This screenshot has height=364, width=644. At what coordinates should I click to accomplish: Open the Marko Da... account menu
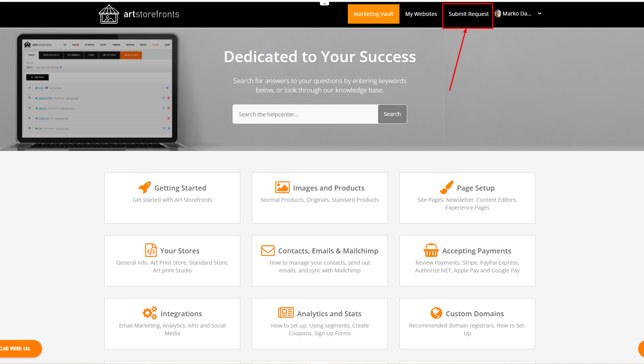[518, 14]
